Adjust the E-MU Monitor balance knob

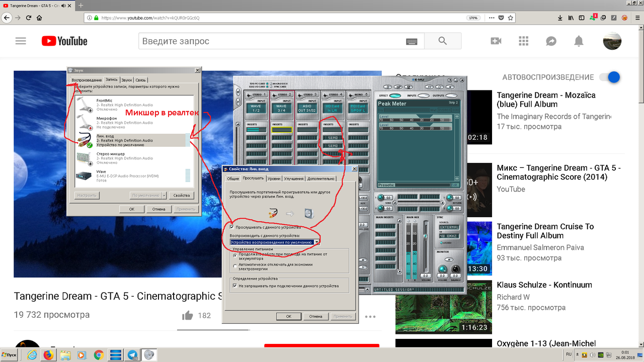(x=455, y=269)
